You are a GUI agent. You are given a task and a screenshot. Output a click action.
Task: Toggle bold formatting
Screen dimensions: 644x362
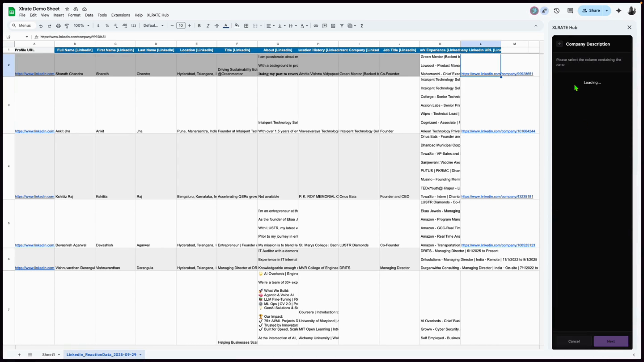tap(199, 26)
